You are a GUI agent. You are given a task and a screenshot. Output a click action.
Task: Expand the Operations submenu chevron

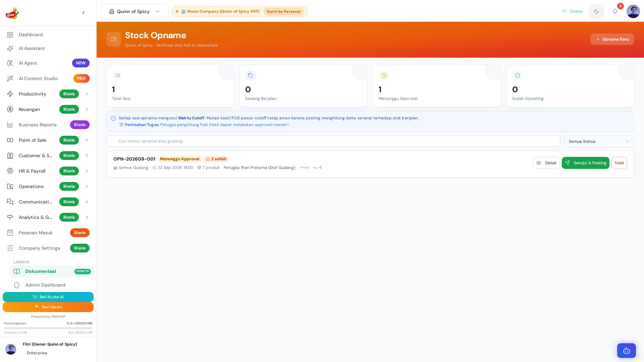pyautogui.click(x=87, y=186)
